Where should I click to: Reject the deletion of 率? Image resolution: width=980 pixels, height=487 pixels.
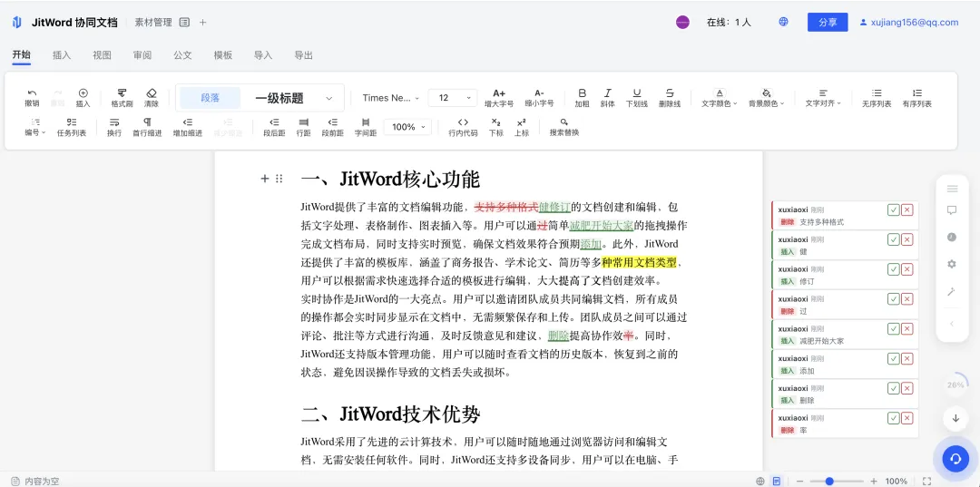(x=906, y=418)
